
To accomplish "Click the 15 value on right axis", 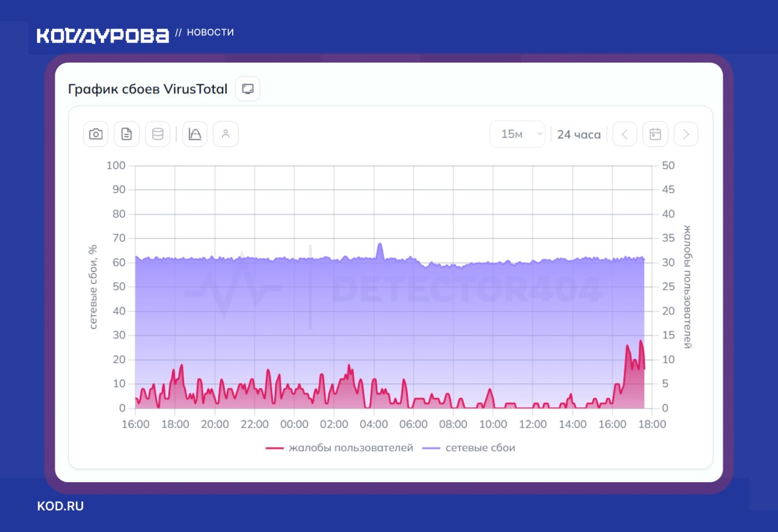I will 668,336.
